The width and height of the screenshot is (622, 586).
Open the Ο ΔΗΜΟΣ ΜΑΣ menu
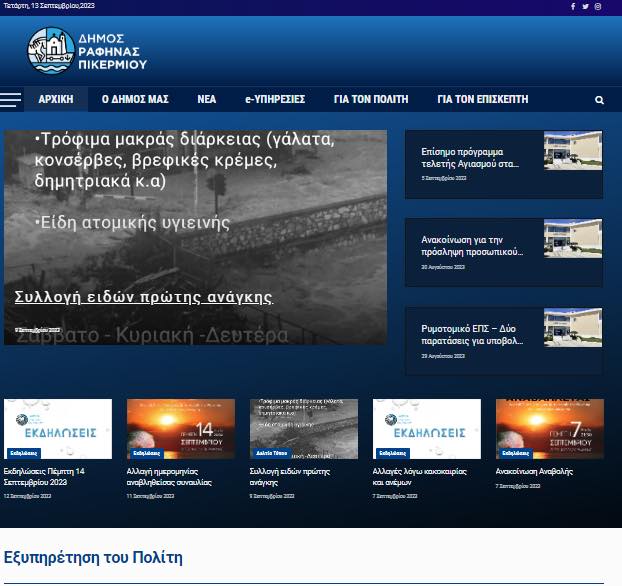(x=135, y=99)
